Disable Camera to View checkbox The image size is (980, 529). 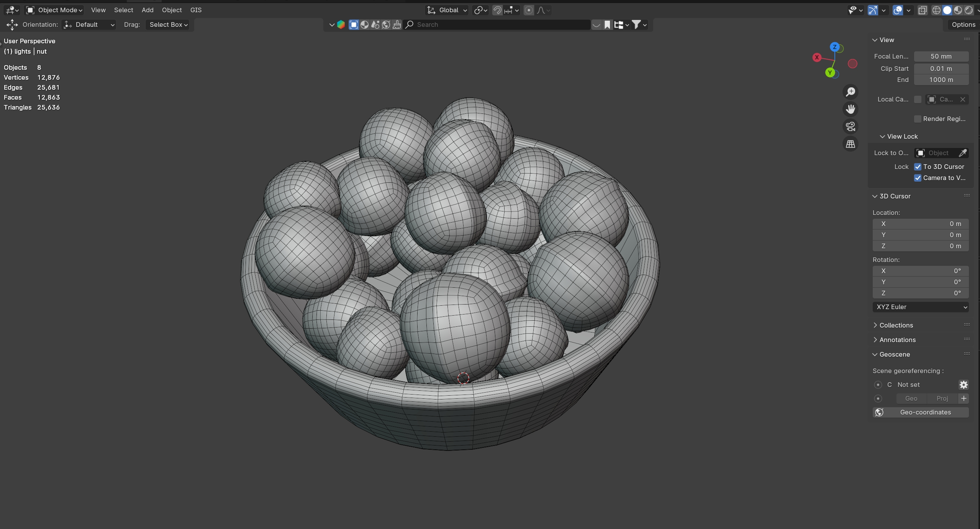coord(918,178)
